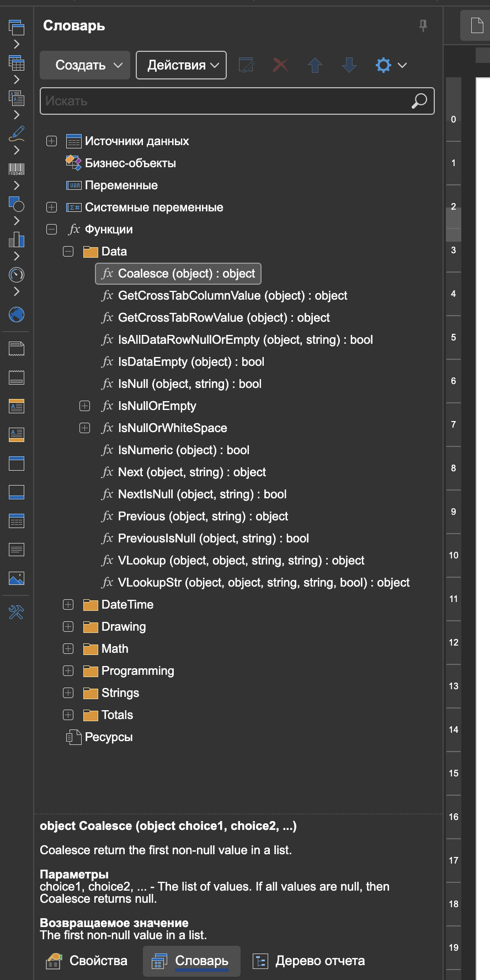Select the VLookupStr function row
This screenshot has height=980, width=490.
click(255, 583)
